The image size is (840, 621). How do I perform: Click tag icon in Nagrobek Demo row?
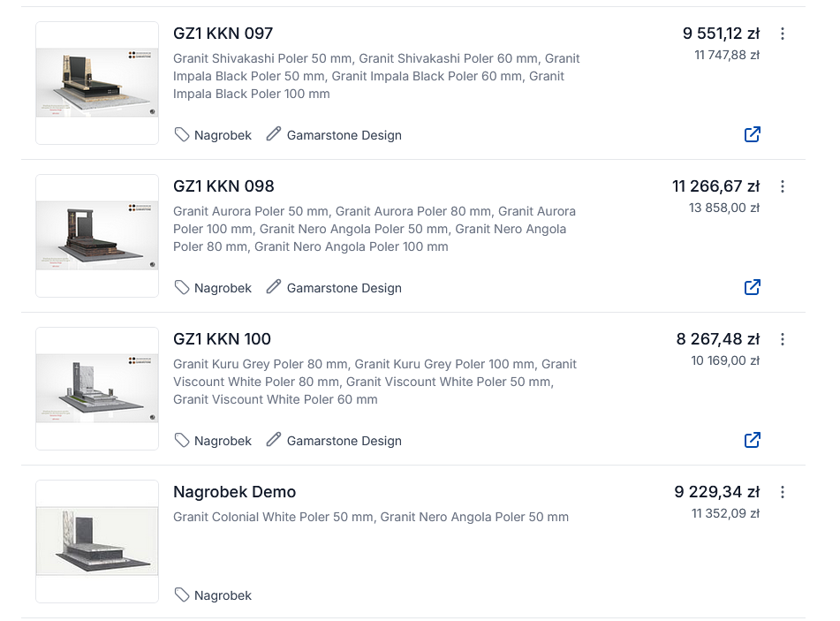(182, 594)
